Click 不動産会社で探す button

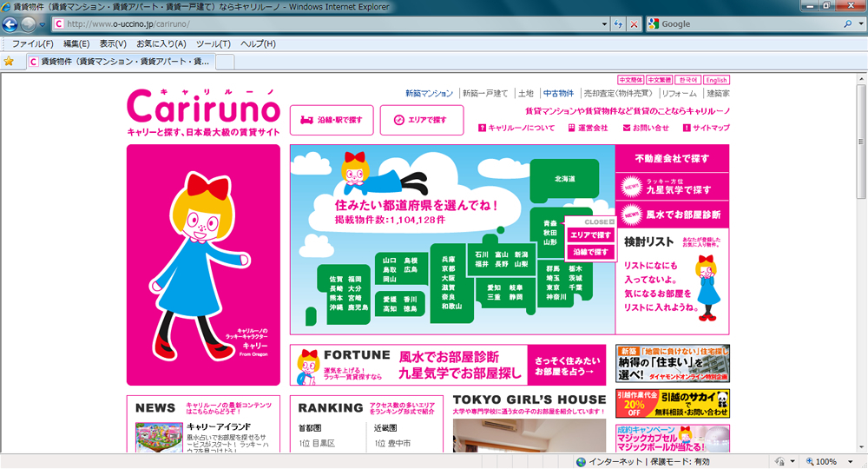pyautogui.click(x=672, y=158)
